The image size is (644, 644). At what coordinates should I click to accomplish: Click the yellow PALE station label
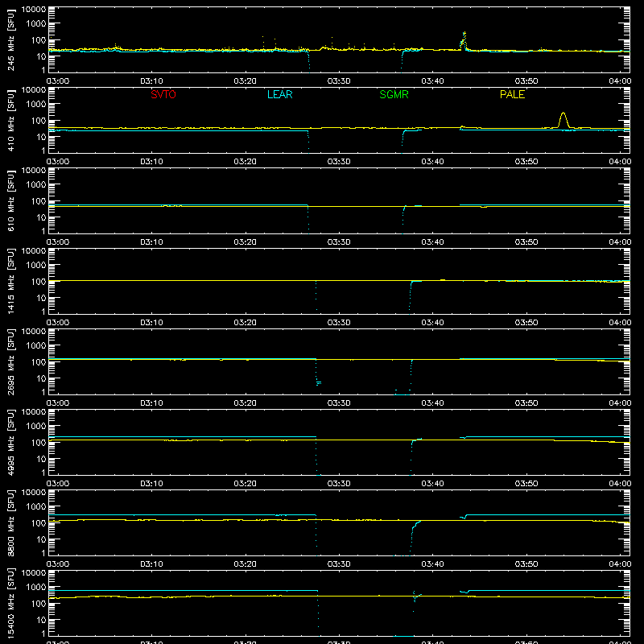[512, 94]
